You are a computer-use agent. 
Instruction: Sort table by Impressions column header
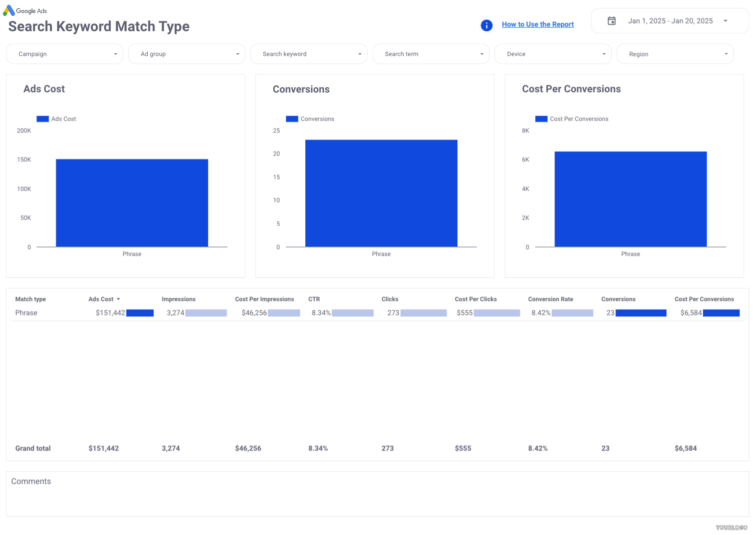click(x=178, y=299)
